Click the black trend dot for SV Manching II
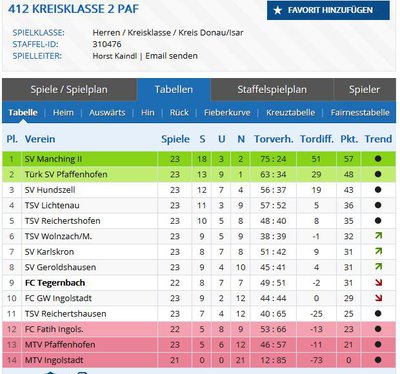400x374 pixels. click(x=378, y=159)
